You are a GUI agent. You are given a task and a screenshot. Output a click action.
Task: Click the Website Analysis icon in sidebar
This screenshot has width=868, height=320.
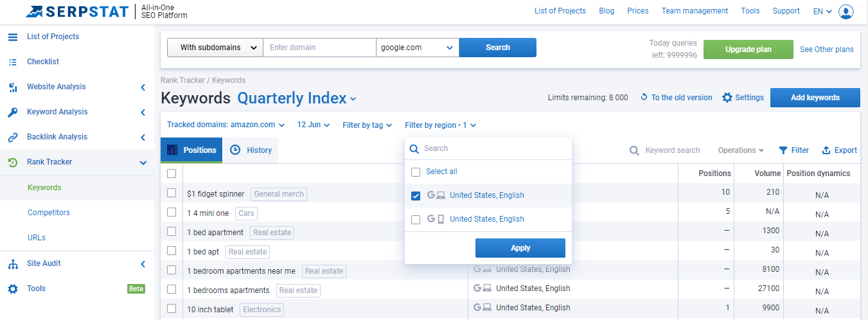click(x=13, y=87)
